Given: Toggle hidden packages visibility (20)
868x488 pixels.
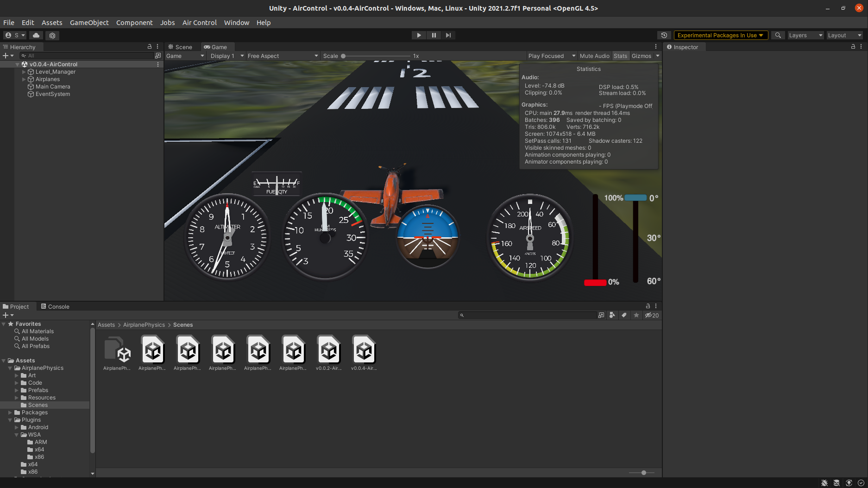Looking at the screenshot, I should pyautogui.click(x=652, y=315).
